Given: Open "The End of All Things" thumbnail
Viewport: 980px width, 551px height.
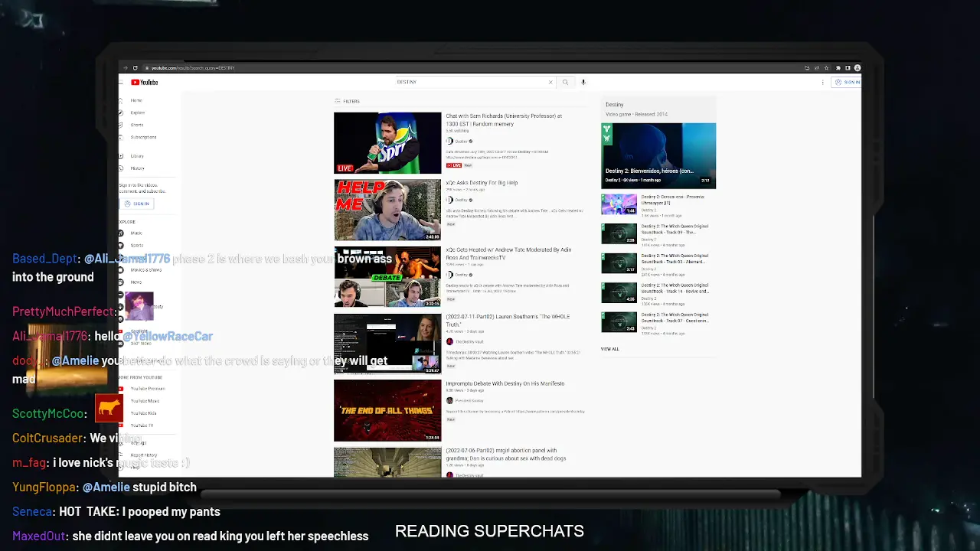Looking at the screenshot, I should [x=387, y=411].
